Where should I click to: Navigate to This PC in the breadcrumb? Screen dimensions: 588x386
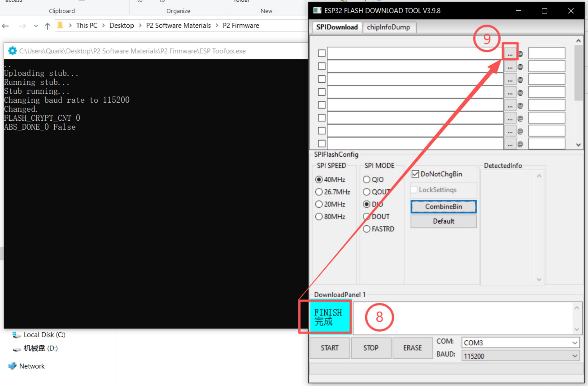tap(87, 25)
